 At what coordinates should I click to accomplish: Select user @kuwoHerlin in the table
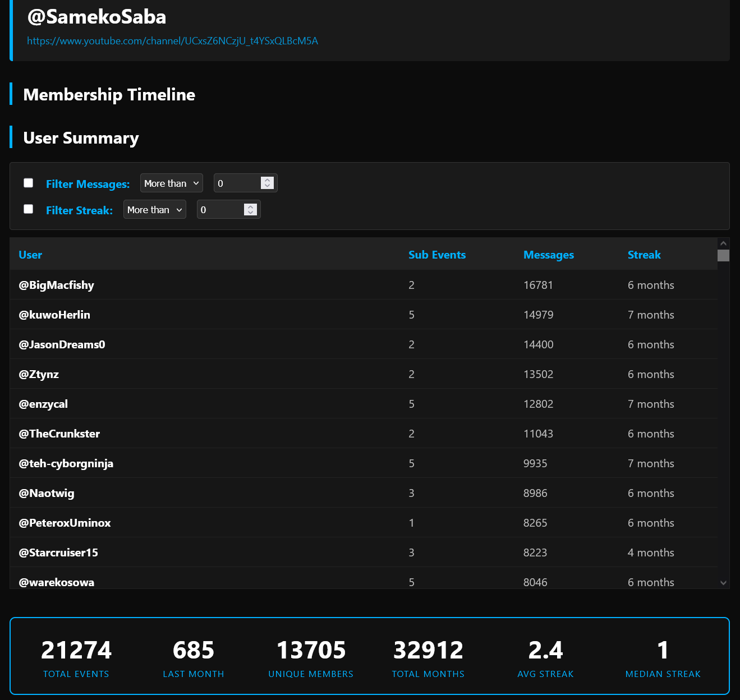click(x=54, y=315)
